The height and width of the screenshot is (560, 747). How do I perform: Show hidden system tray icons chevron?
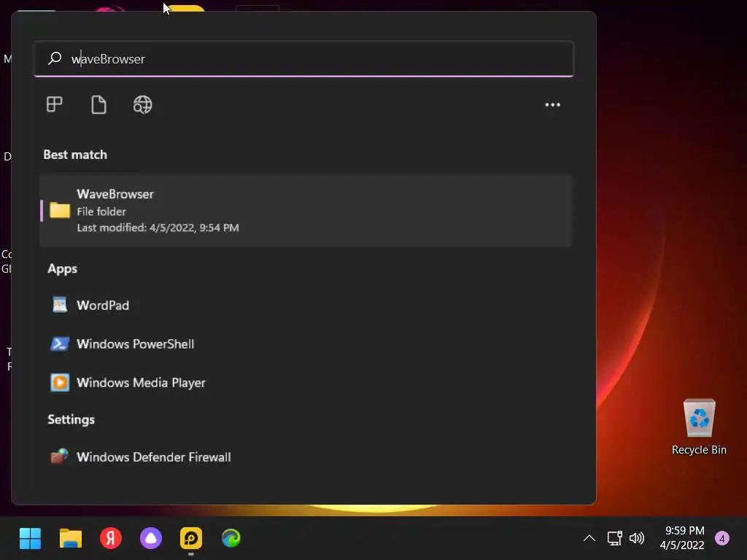(589, 538)
